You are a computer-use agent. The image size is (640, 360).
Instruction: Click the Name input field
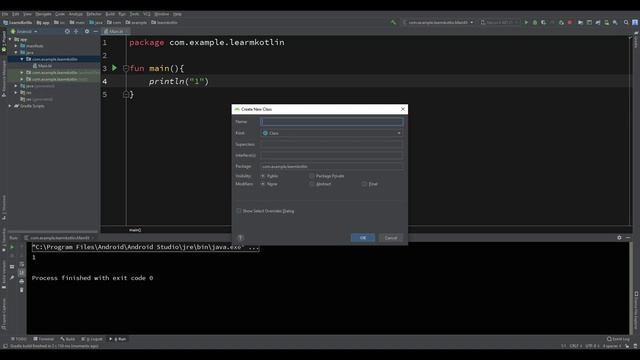coord(331,122)
